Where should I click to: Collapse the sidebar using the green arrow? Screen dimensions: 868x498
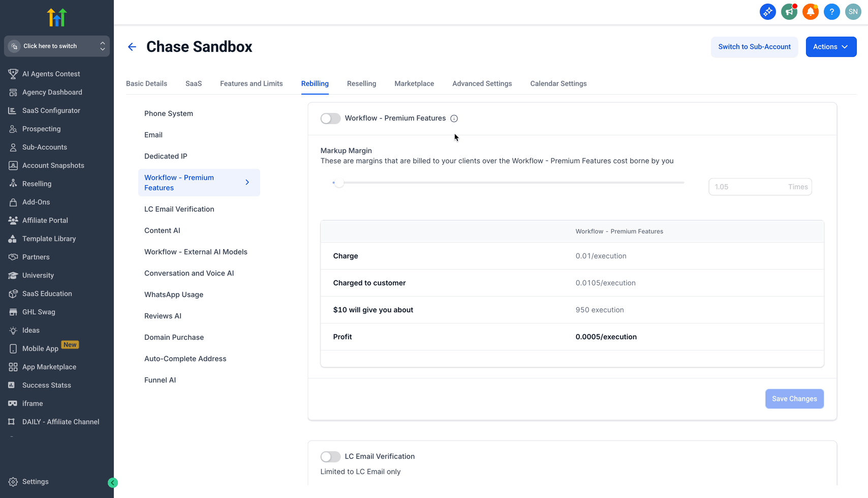(x=113, y=483)
